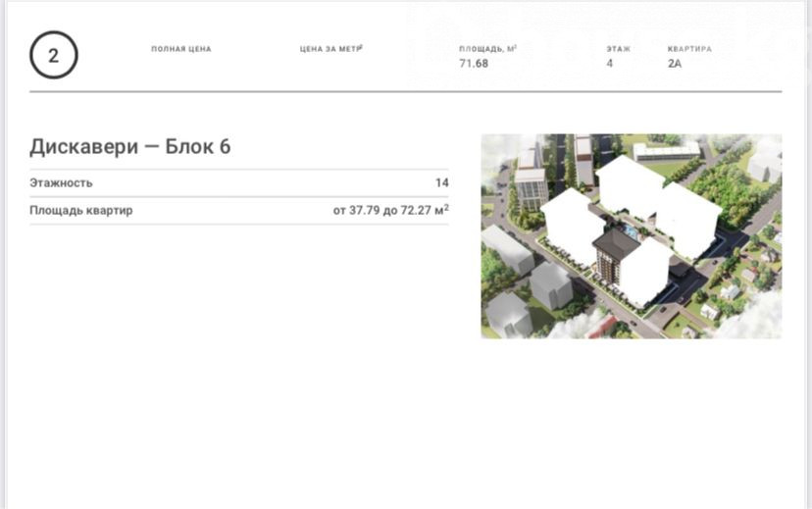Select the area value 71.68

pyautogui.click(x=474, y=64)
